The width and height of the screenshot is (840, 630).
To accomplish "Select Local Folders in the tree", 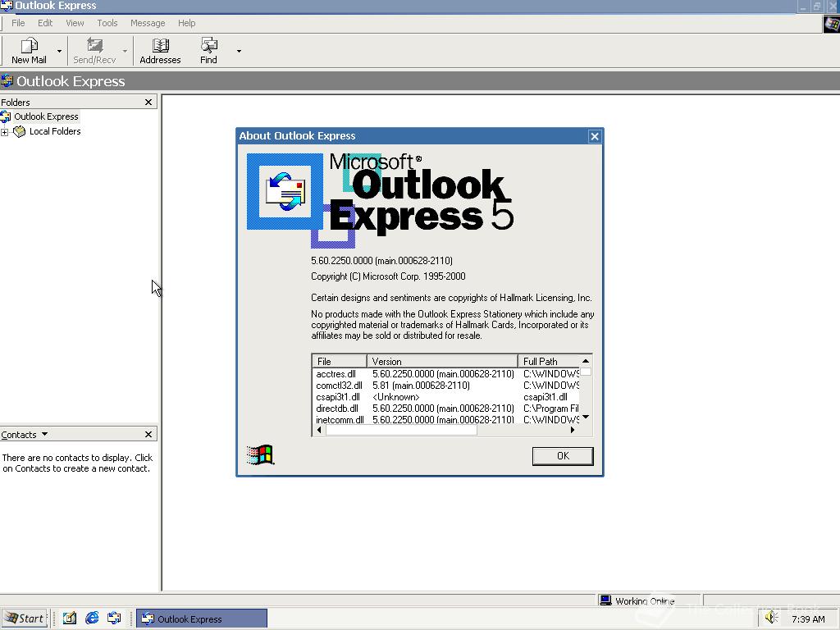I will point(55,131).
